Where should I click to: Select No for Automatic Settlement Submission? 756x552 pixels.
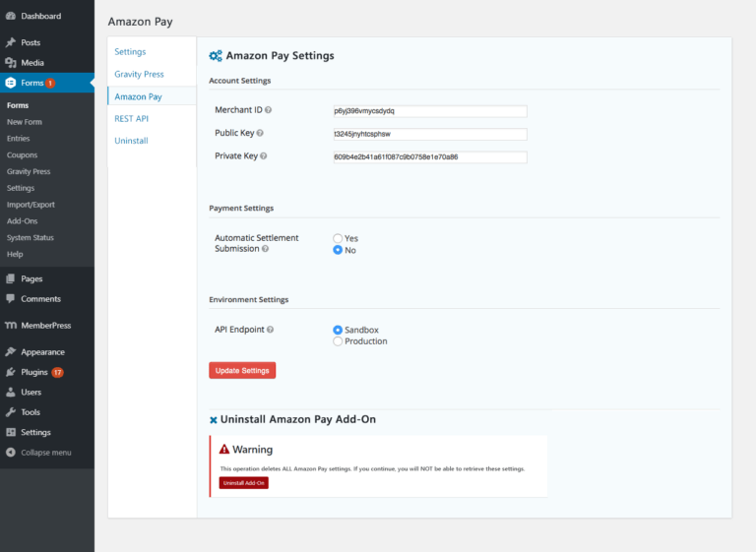click(338, 250)
